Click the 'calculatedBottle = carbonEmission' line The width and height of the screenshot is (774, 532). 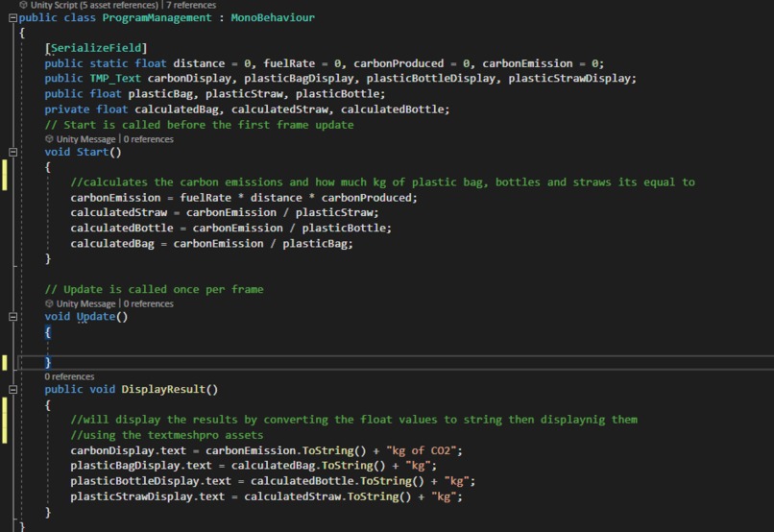click(231, 228)
